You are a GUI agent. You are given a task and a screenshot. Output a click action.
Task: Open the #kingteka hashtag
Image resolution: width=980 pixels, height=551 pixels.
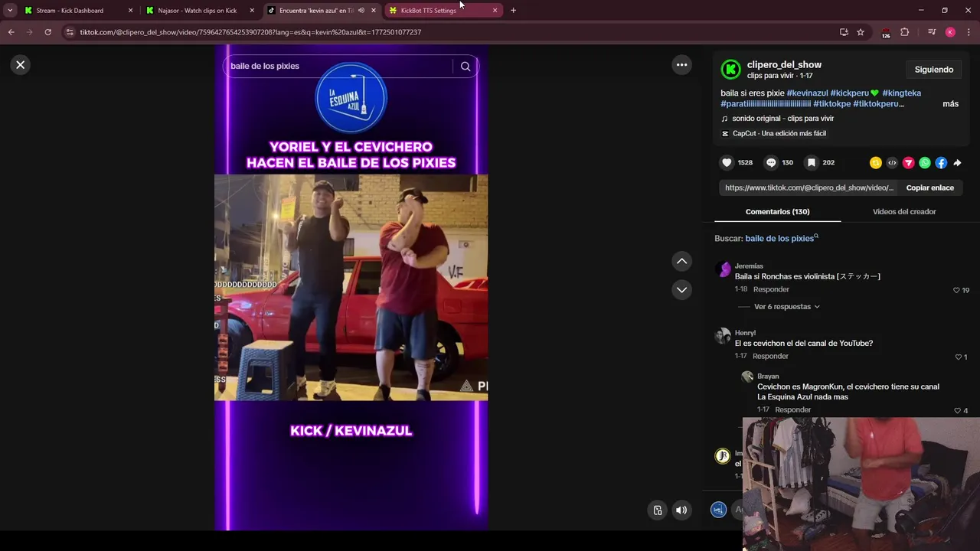(x=901, y=93)
